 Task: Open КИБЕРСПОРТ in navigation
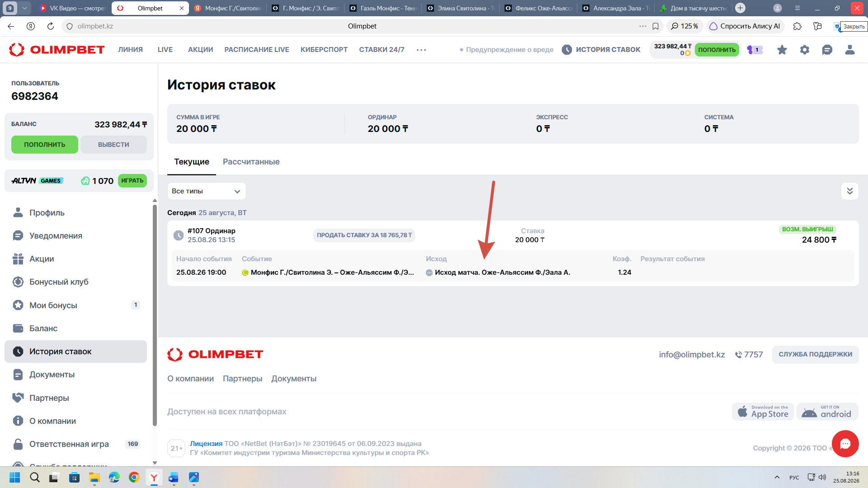click(x=324, y=50)
